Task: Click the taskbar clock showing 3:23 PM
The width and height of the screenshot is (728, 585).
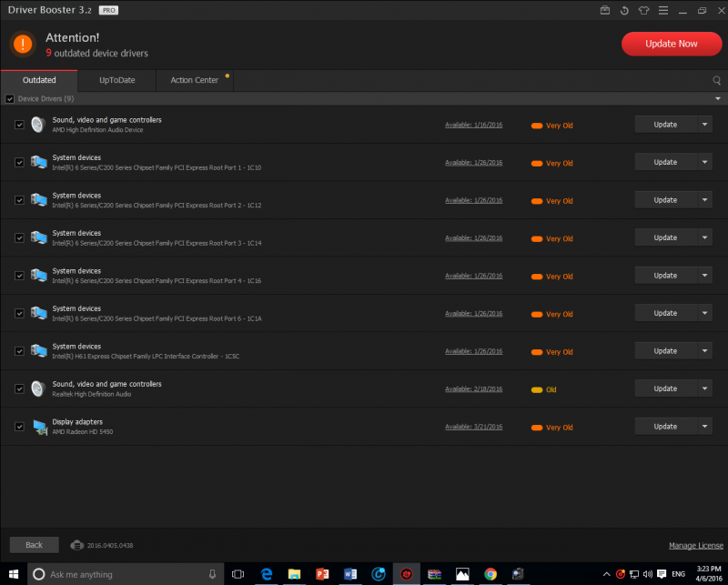Action: point(709,574)
